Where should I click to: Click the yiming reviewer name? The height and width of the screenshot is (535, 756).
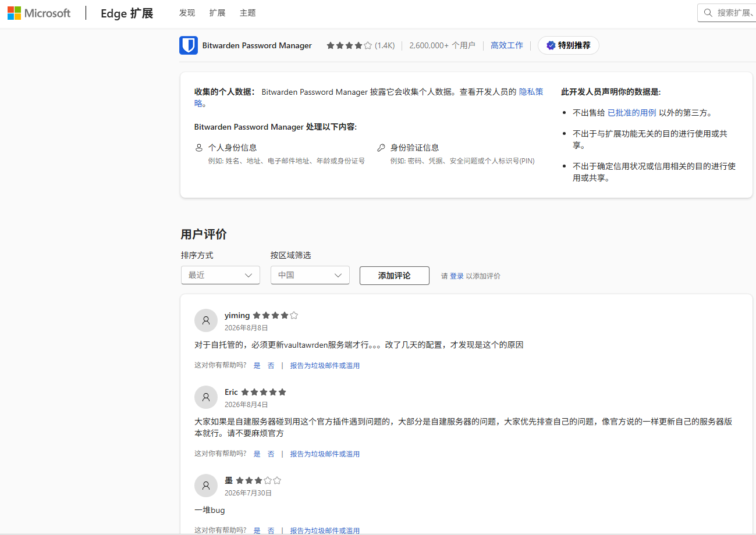pyautogui.click(x=237, y=315)
